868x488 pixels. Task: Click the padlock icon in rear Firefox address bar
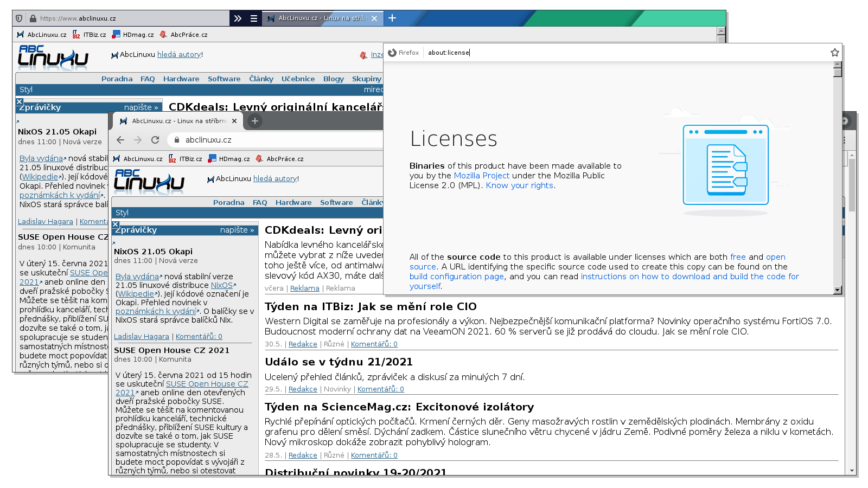coord(33,18)
